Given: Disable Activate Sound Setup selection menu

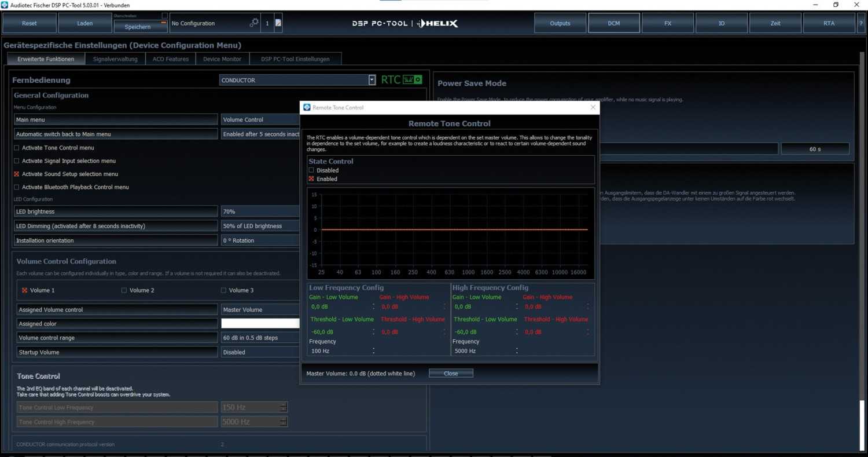Looking at the screenshot, I should click(x=17, y=174).
